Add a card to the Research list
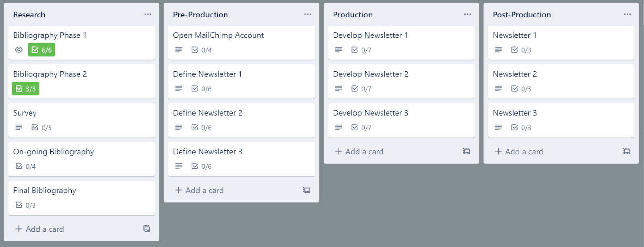Image resolution: width=644 pixels, height=247 pixels. (x=40, y=229)
